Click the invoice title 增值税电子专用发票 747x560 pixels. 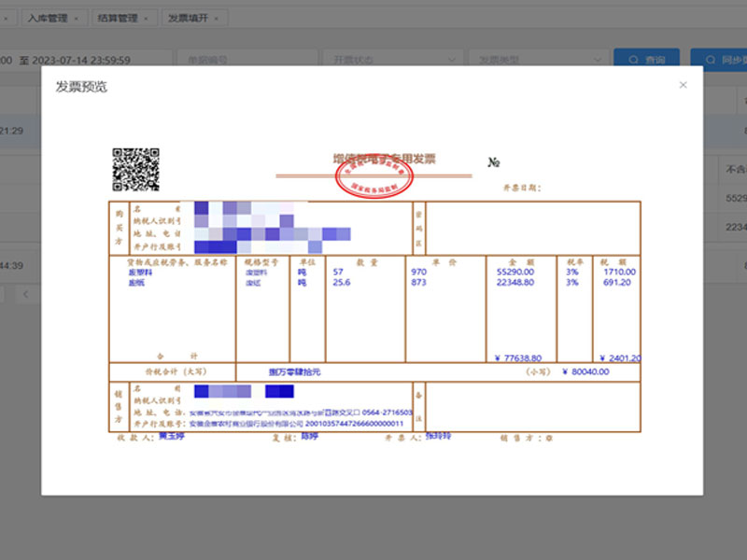click(x=384, y=160)
